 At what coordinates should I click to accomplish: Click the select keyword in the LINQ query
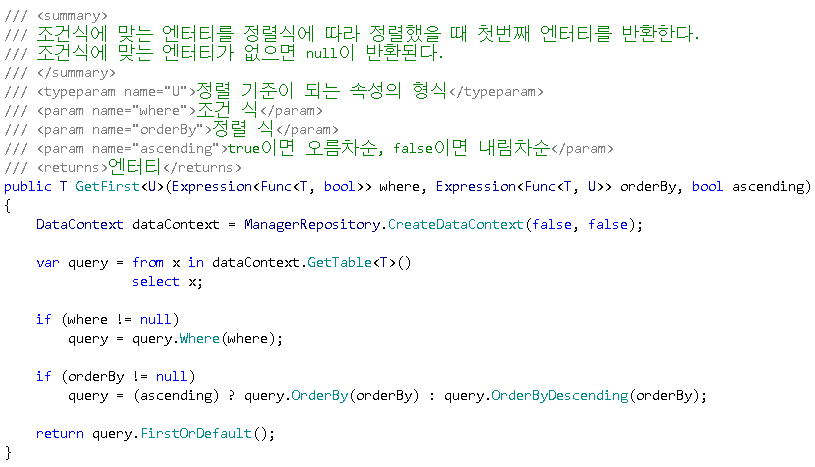tap(155, 282)
